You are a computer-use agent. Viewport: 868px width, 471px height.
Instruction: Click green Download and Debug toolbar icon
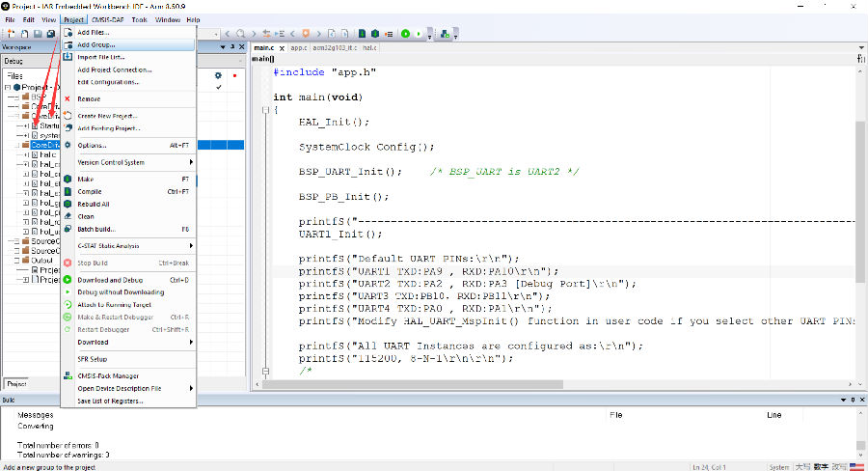coord(405,34)
